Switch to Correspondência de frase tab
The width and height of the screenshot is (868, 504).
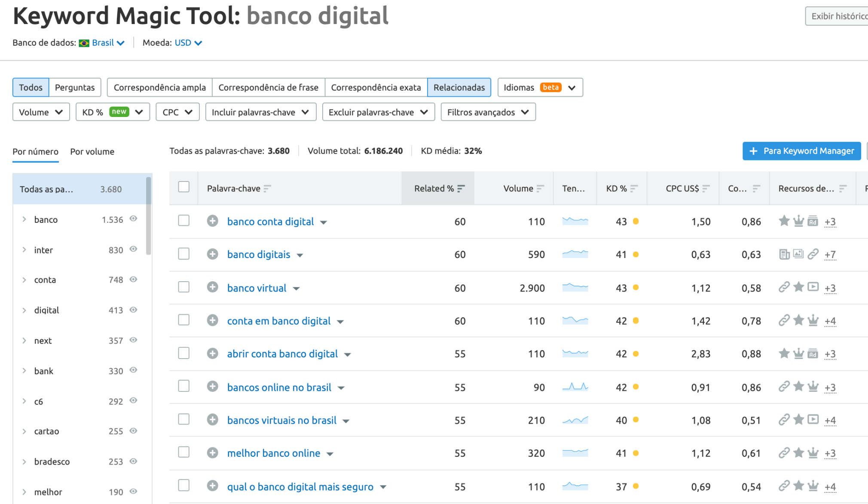pos(269,87)
